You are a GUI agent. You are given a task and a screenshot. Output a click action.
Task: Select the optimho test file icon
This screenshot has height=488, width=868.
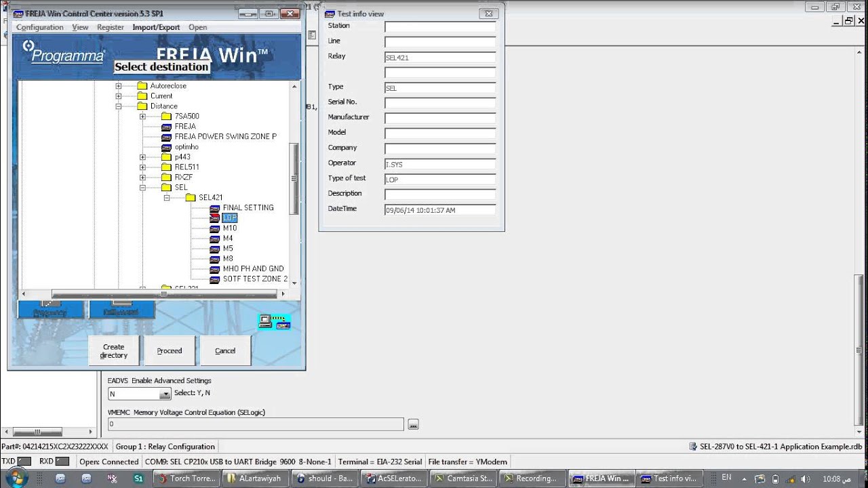tap(167, 147)
